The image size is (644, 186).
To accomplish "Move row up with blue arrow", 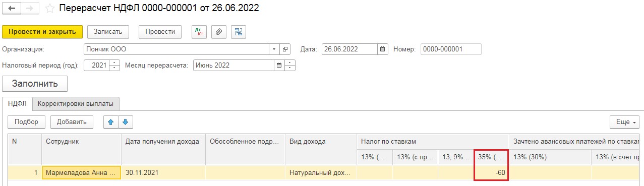I will (110, 121).
